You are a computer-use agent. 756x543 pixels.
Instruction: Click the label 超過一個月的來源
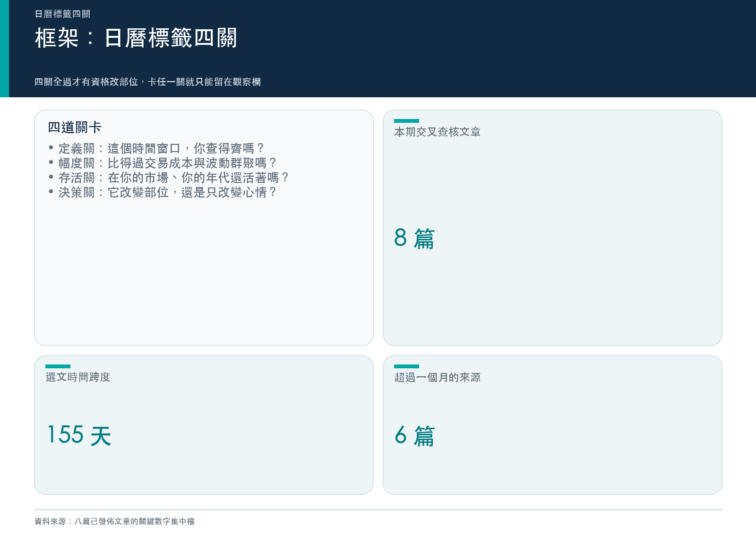point(438,377)
